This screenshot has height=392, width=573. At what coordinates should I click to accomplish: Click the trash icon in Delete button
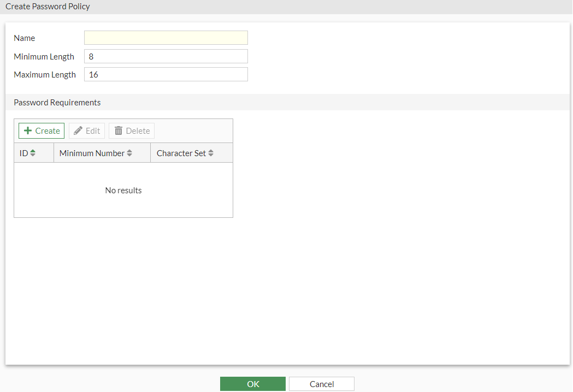pyautogui.click(x=119, y=130)
